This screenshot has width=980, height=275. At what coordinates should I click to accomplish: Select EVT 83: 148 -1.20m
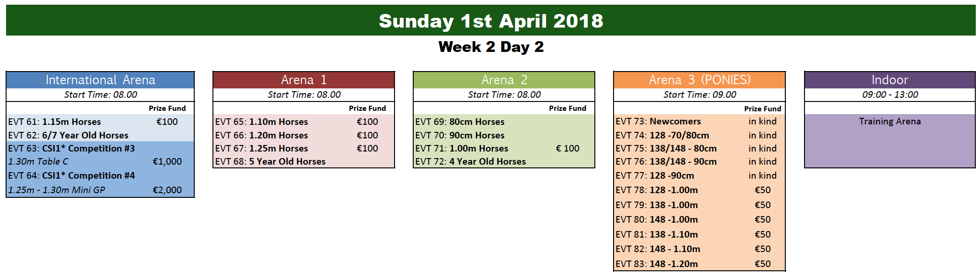tap(657, 264)
